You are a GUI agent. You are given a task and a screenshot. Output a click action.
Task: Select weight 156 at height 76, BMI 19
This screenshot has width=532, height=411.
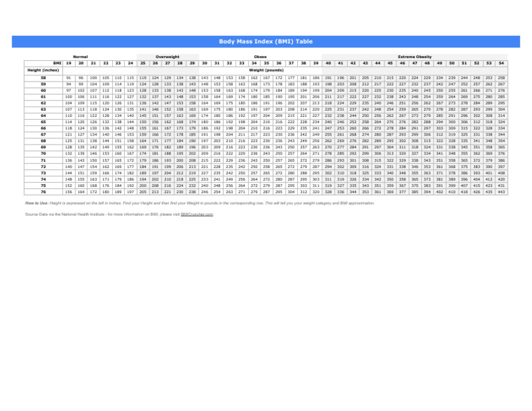[x=69, y=192]
